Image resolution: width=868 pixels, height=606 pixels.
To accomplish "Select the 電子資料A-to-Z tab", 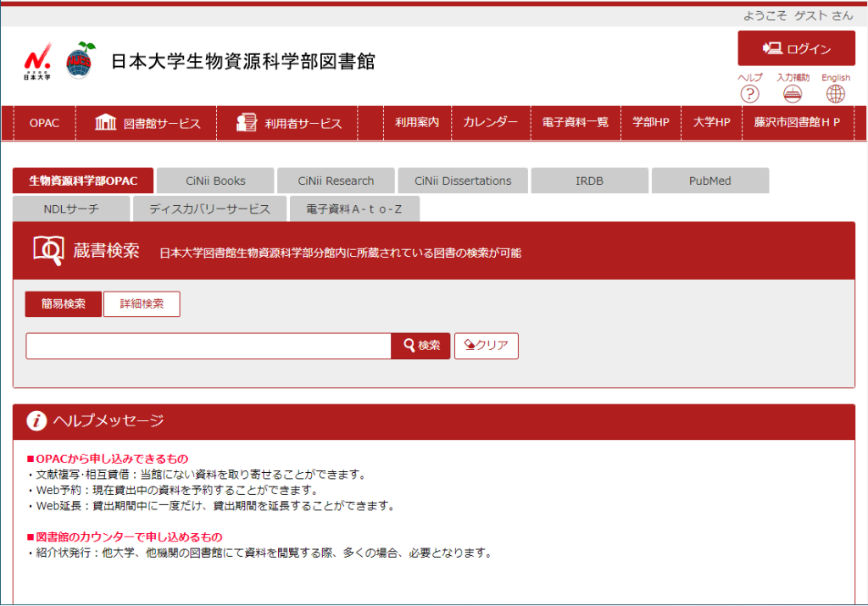I will [x=354, y=208].
